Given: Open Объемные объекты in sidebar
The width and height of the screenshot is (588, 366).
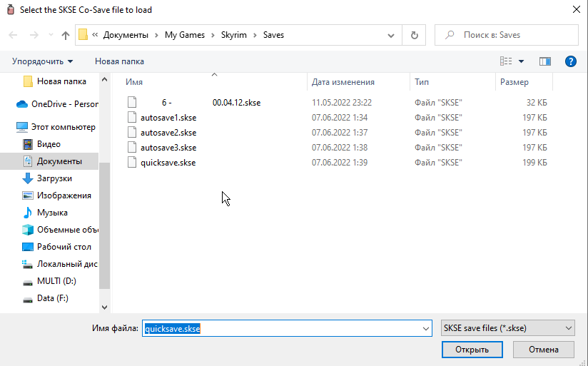Looking at the screenshot, I should [x=60, y=230].
